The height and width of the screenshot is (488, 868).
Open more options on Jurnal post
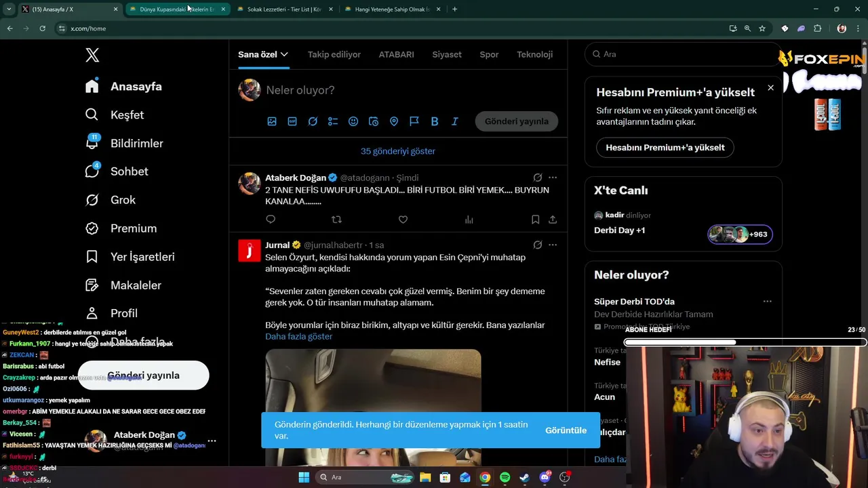pos(553,245)
